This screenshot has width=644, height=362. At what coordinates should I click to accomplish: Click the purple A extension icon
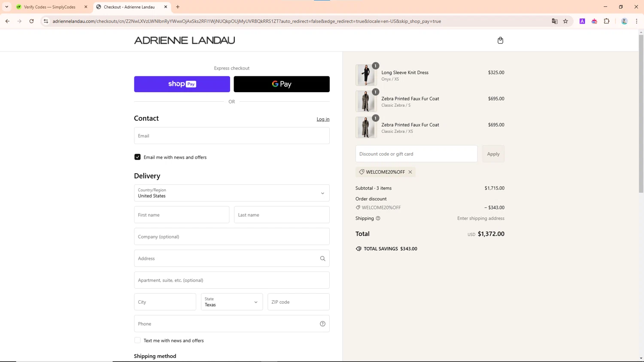pyautogui.click(x=582, y=21)
